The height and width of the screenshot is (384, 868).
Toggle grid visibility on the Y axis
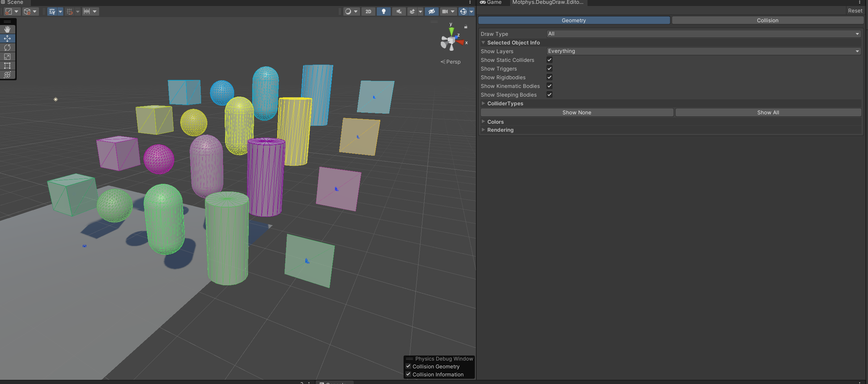52,11
